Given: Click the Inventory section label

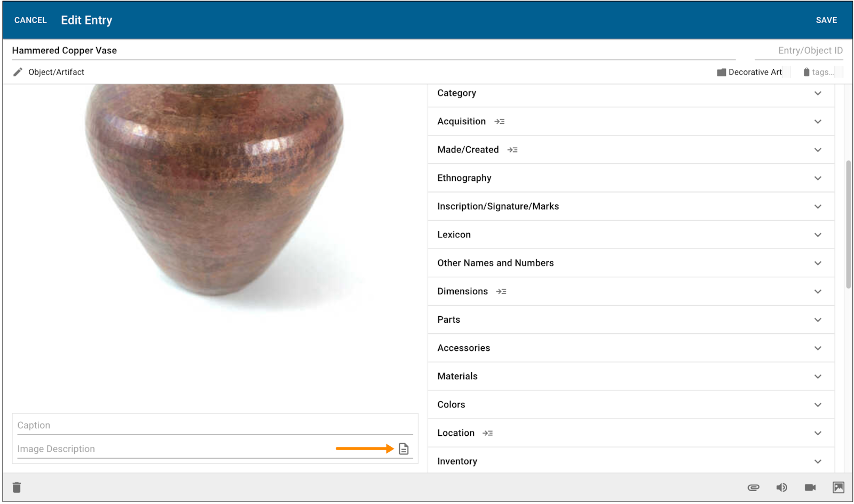Looking at the screenshot, I should pos(457,461).
